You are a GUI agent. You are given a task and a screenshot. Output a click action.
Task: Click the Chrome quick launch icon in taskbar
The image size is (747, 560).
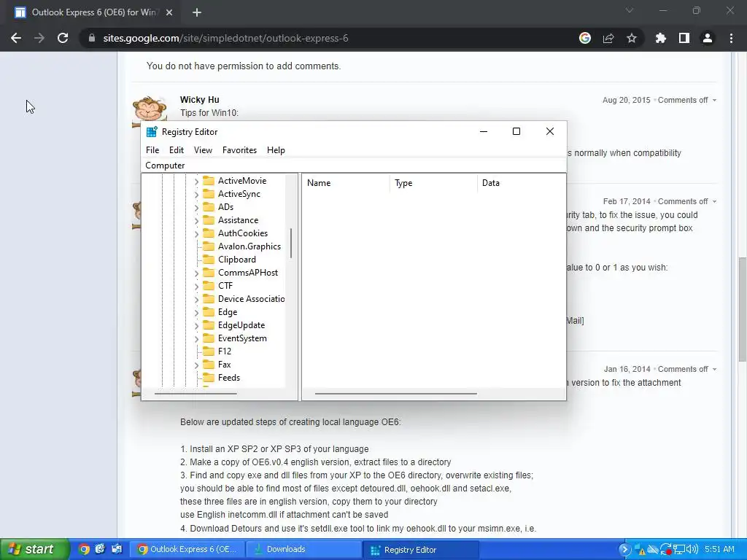click(84, 550)
